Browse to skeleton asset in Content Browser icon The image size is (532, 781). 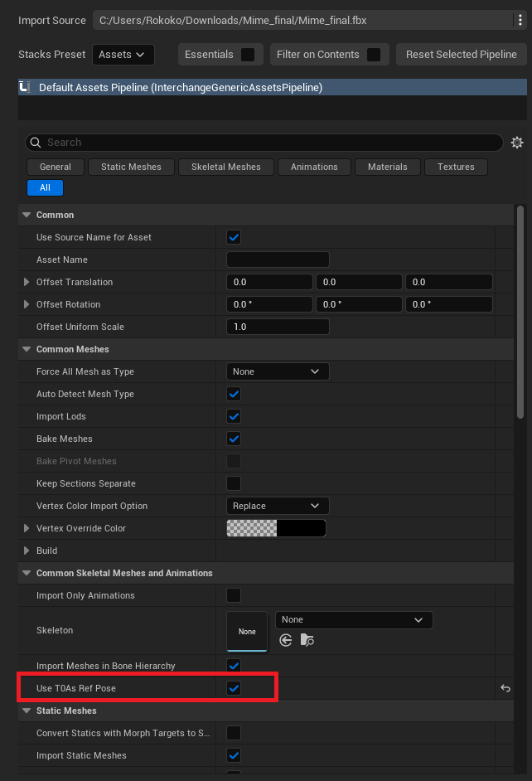click(x=307, y=640)
